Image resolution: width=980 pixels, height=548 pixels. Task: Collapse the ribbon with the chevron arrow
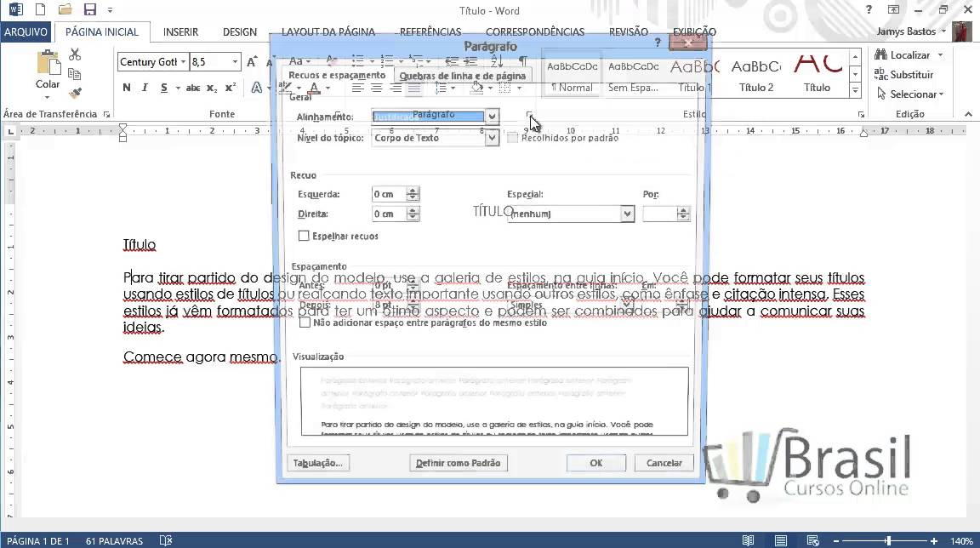[968, 114]
